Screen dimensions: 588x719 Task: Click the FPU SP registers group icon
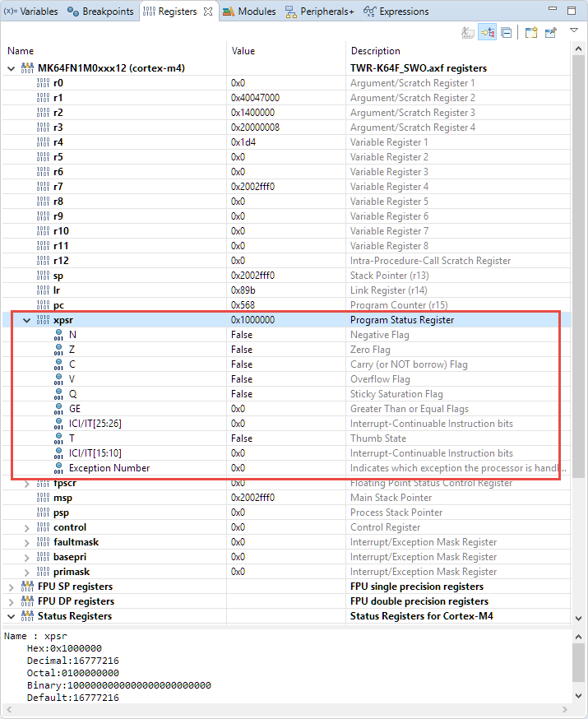point(27,587)
